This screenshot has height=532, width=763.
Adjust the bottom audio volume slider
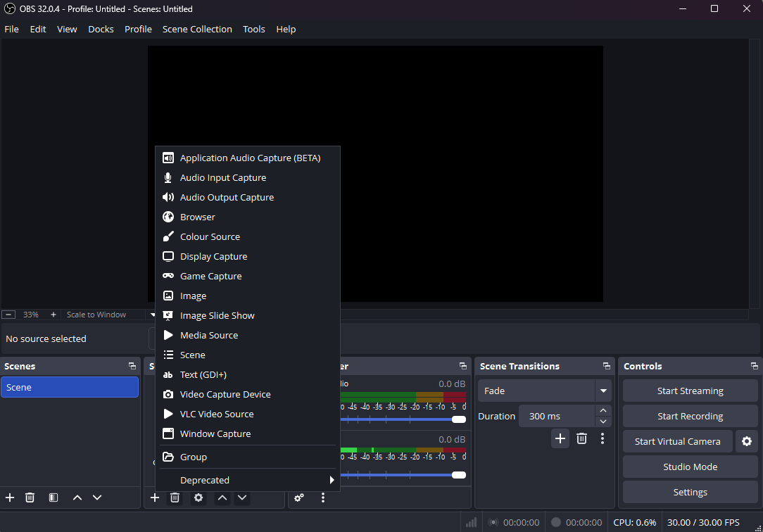(x=458, y=475)
